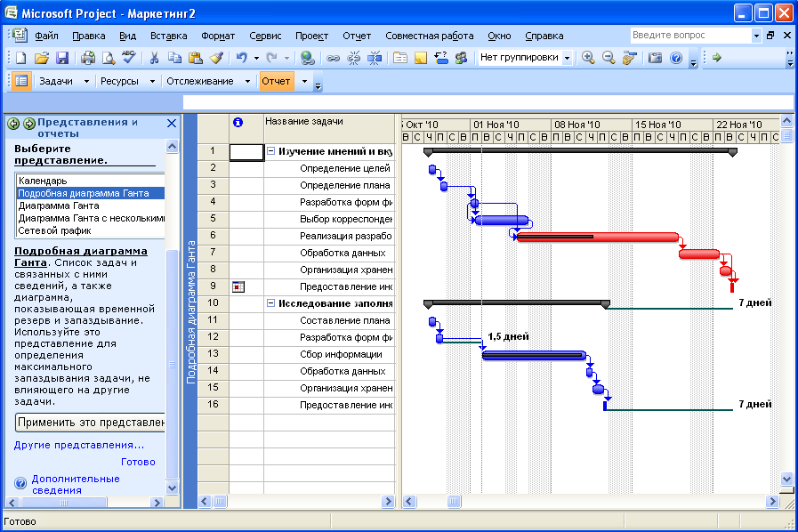Select task row 13 header number
This screenshot has height=532, width=798.
pos(213,354)
